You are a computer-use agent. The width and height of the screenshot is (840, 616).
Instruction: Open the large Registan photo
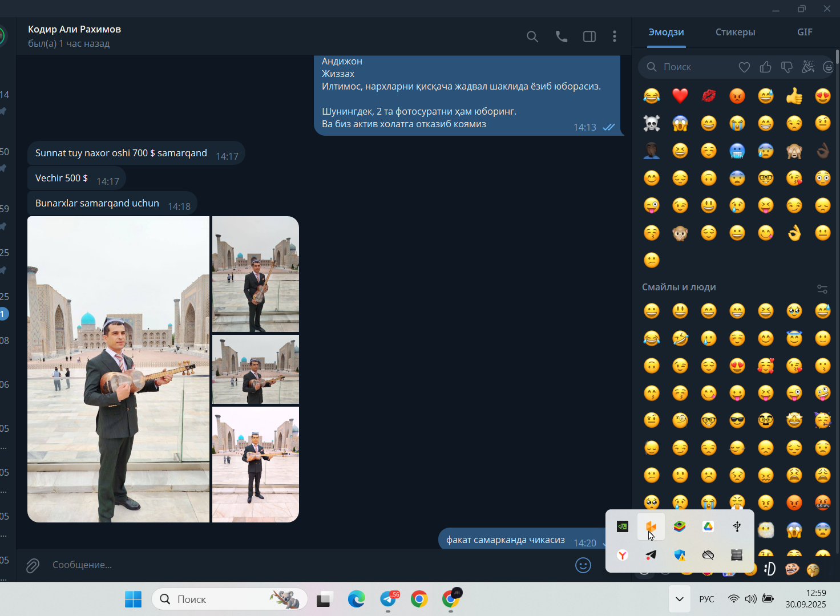(x=119, y=369)
